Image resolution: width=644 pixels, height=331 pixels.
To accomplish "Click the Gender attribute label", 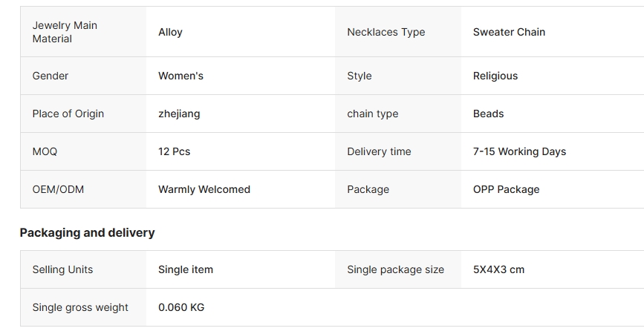I will tap(50, 76).
